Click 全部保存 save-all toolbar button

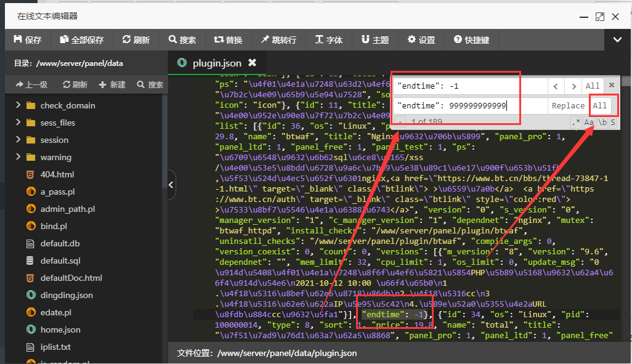[81, 40]
